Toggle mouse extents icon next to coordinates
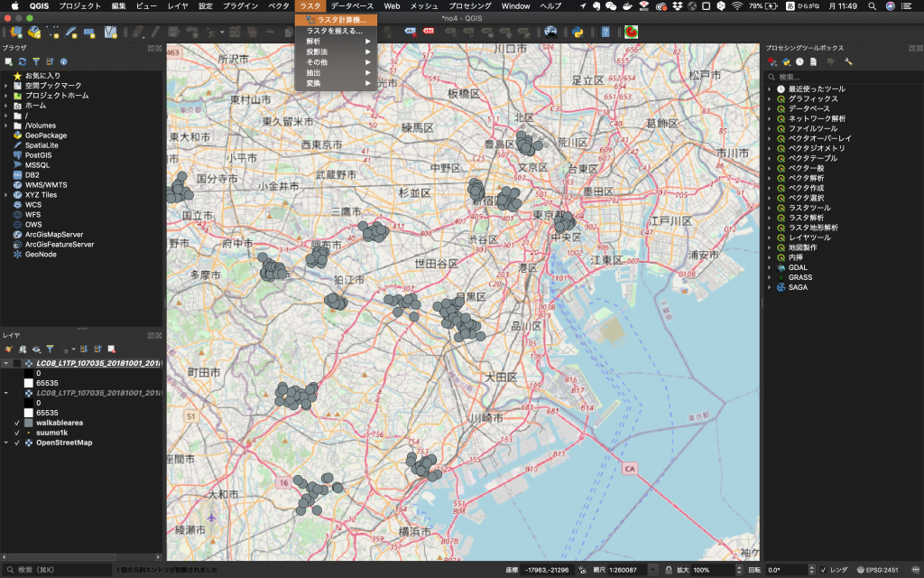924x578 pixels. coord(582,570)
